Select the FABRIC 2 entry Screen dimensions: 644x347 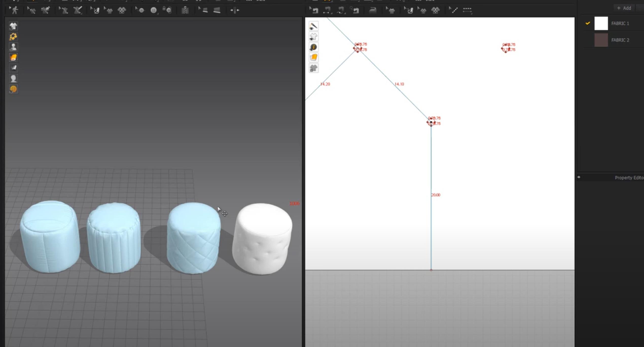[x=620, y=40]
